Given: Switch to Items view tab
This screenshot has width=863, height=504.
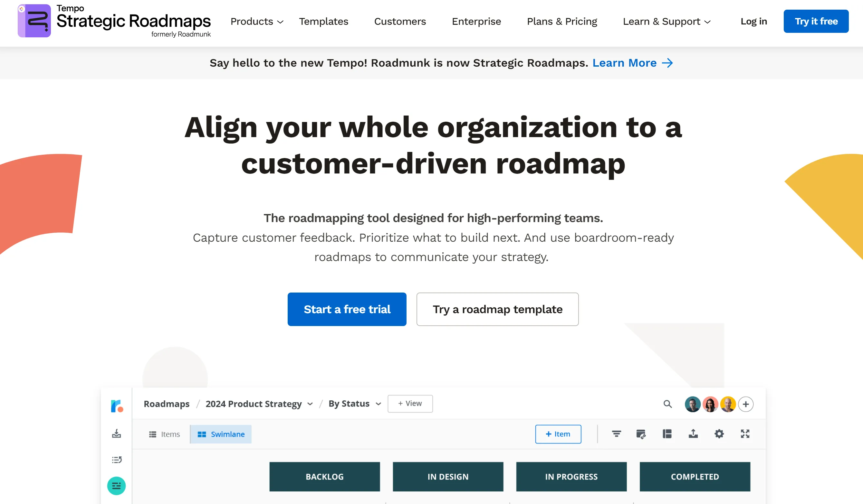Looking at the screenshot, I should coord(165,434).
